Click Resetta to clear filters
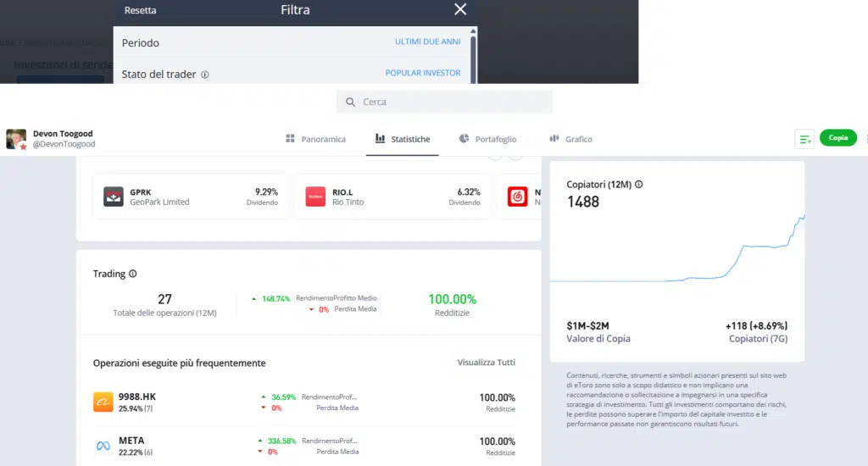 140,11
